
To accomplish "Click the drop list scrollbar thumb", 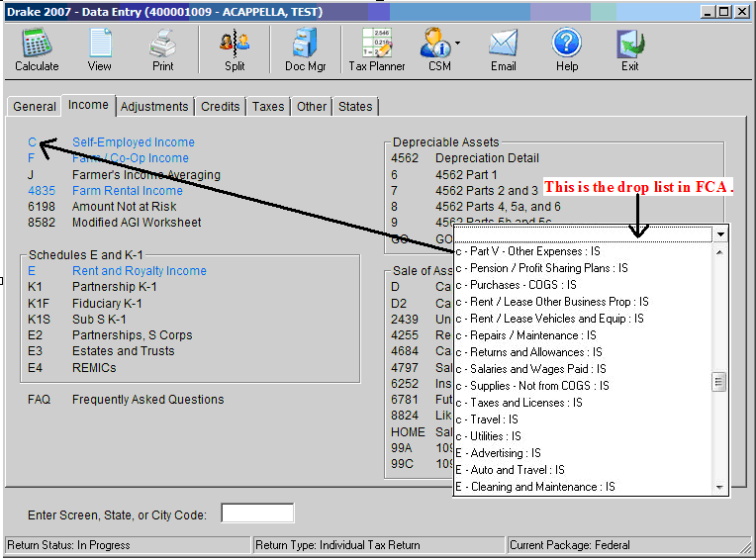I will pyautogui.click(x=718, y=383).
